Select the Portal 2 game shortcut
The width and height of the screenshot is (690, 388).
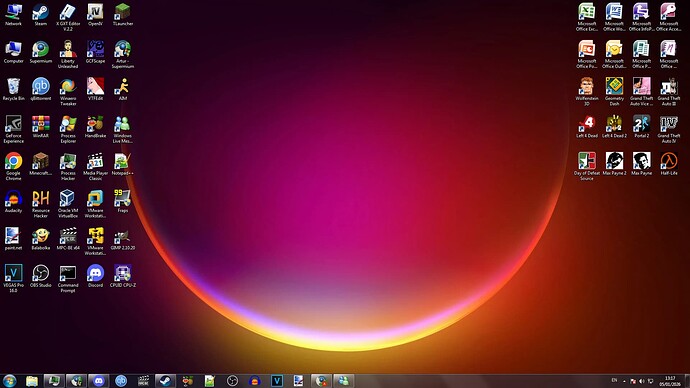pyautogui.click(x=641, y=127)
